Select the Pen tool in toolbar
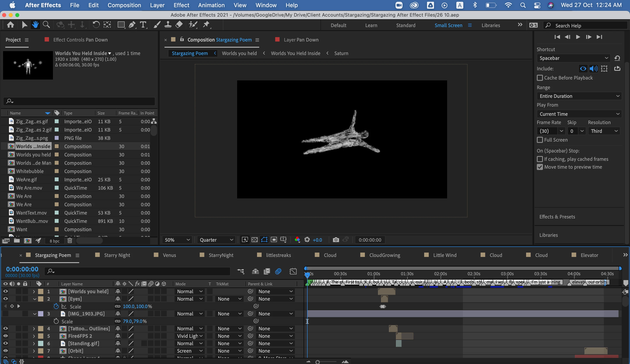 pos(132,24)
